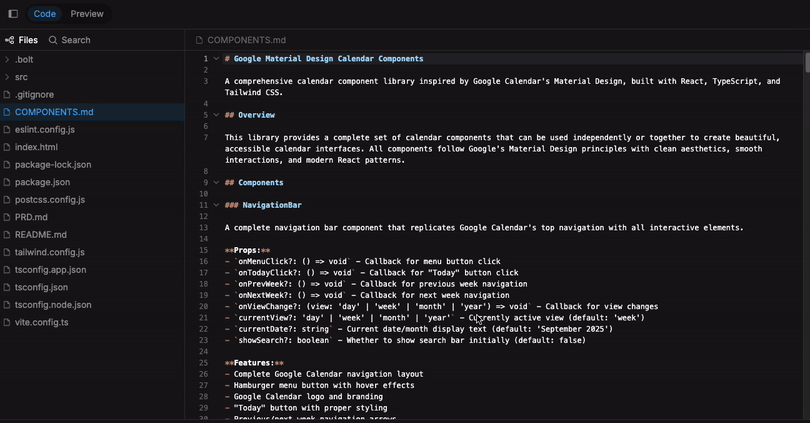Click file icon next to postcss.config.js
The height and width of the screenshot is (423, 810).
[x=7, y=200]
